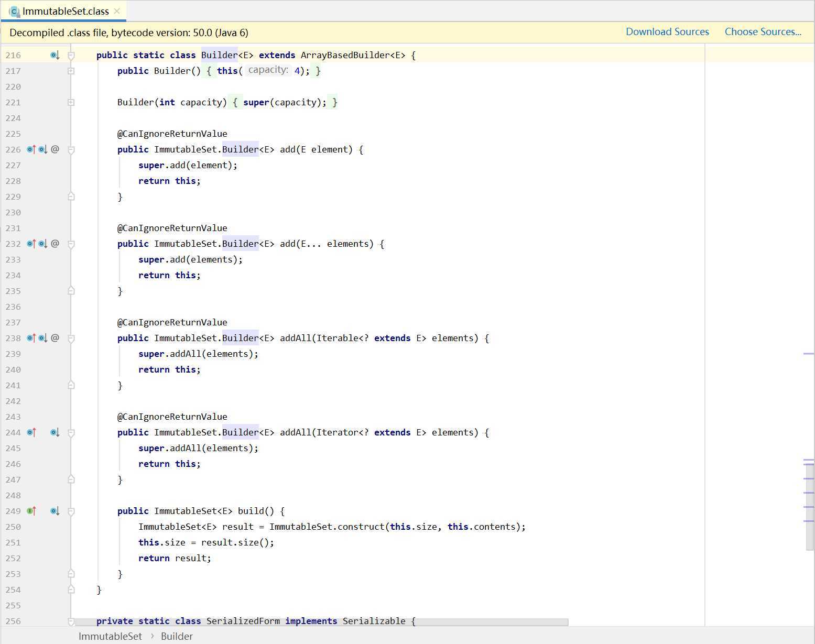Click the overrides up-arrow gutter icon on line 238

pos(31,338)
